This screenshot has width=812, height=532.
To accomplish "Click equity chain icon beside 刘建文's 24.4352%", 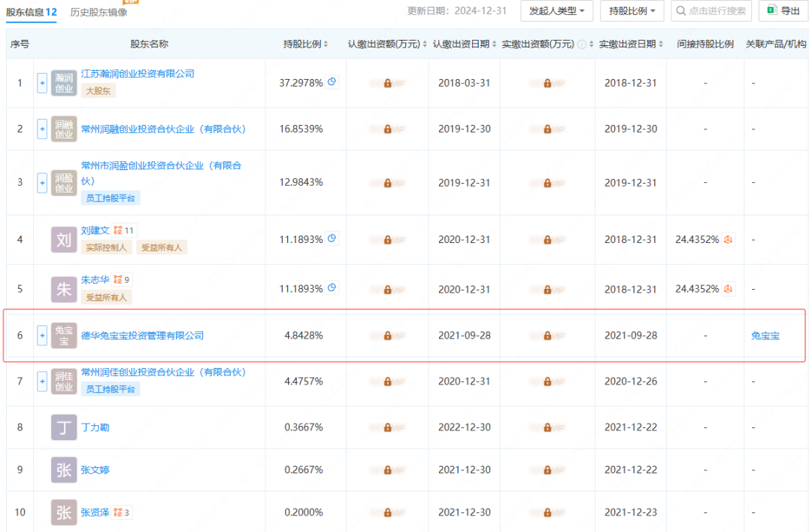I will tap(728, 239).
